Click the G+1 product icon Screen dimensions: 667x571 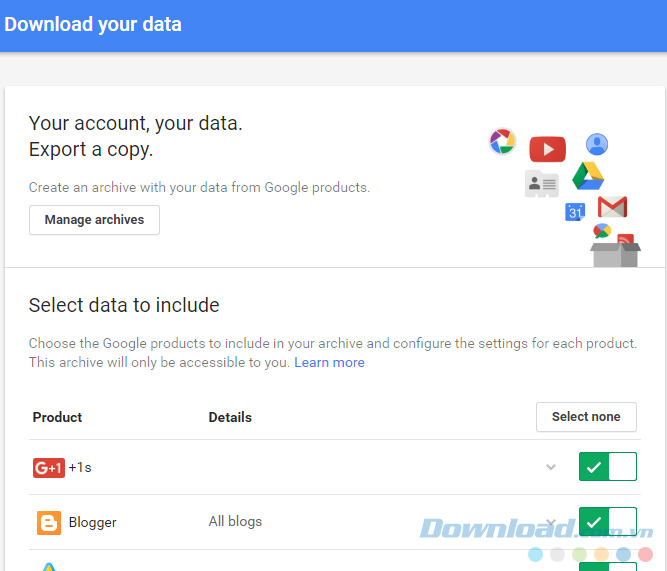pyautogui.click(x=49, y=468)
